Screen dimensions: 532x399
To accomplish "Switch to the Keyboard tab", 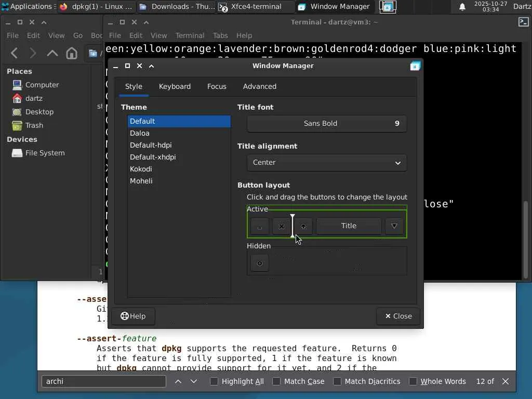I will (x=175, y=87).
